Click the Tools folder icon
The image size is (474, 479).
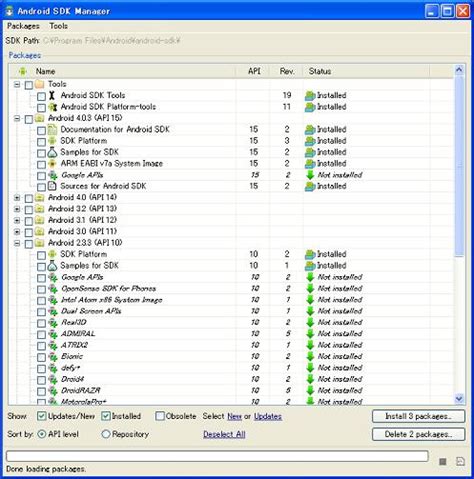[40, 84]
